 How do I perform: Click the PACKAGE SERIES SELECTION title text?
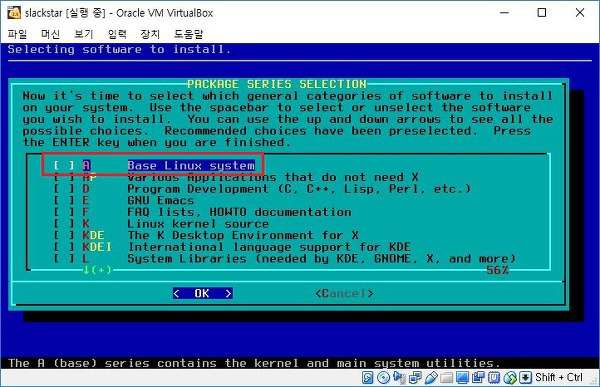[277, 84]
